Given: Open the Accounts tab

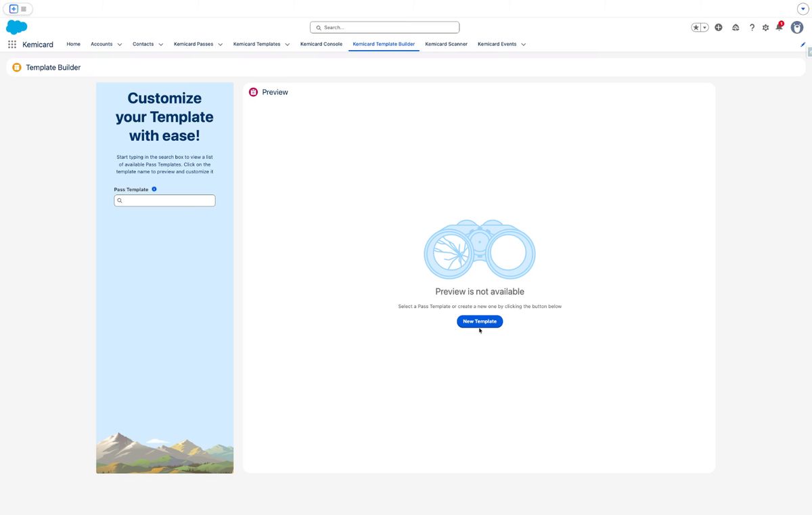Looking at the screenshot, I should coord(101,44).
